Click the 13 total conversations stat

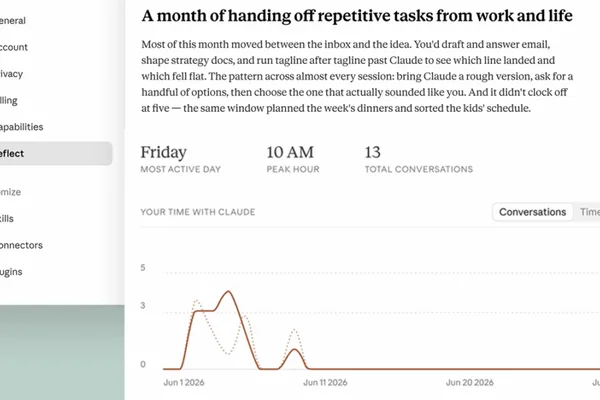419,159
